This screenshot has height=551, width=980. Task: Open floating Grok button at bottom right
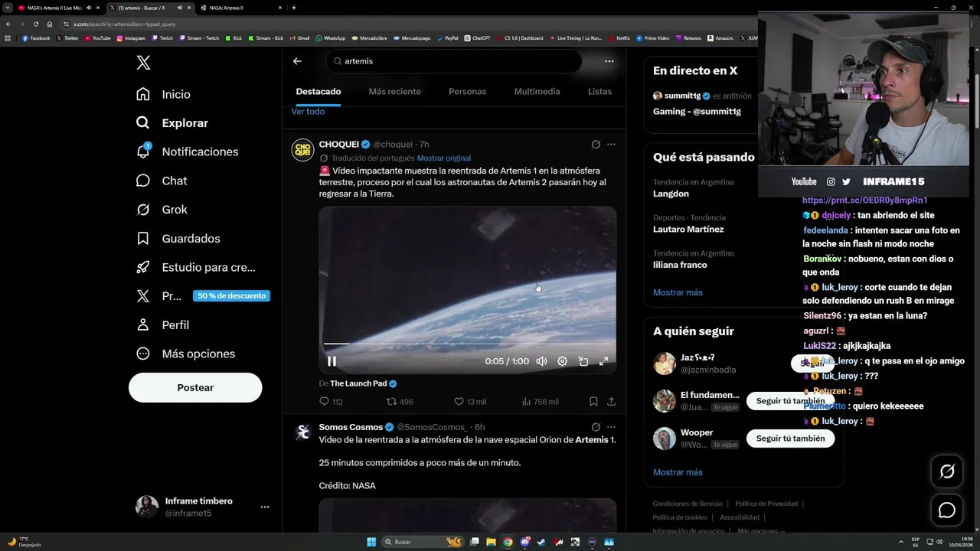(947, 471)
